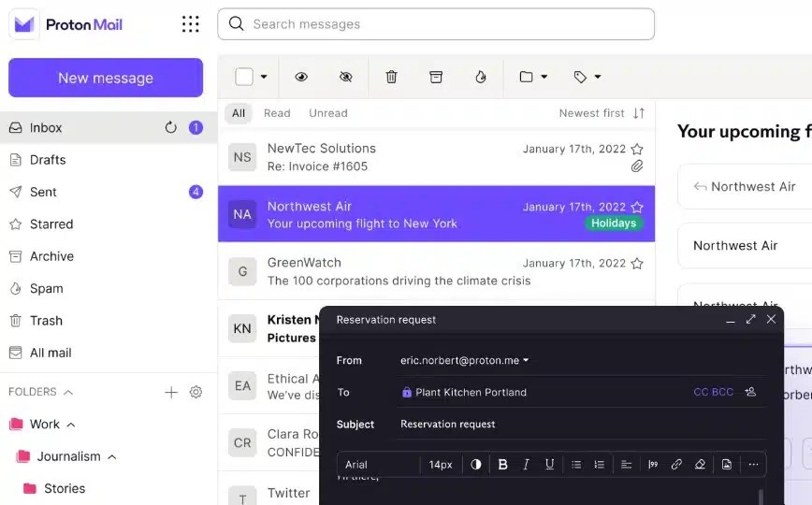
Task: Open Trash in sidebar
Action: [x=46, y=320]
